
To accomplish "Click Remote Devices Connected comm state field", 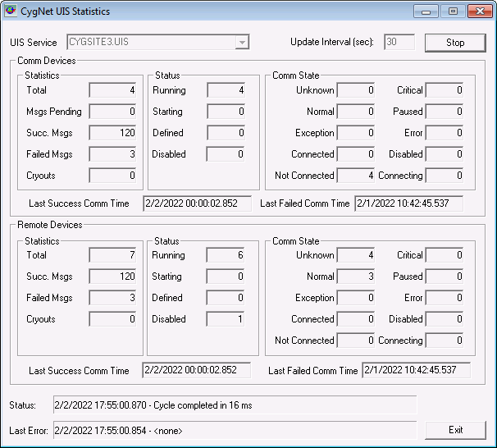I will [x=356, y=319].
